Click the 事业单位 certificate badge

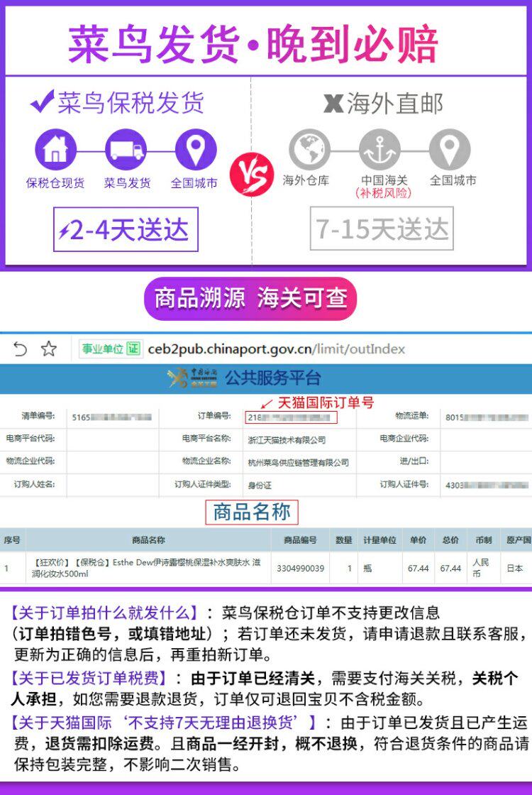[110, 349]
